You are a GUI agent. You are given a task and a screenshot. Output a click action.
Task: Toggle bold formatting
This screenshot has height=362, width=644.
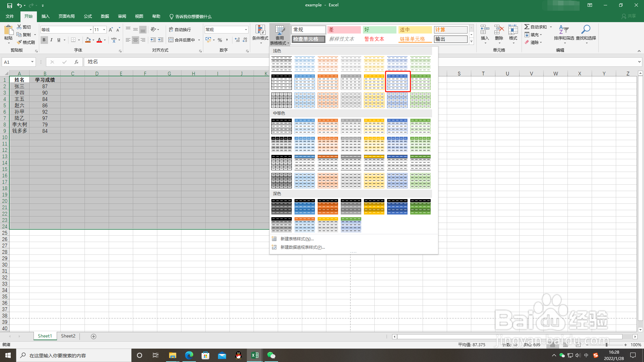(44, 40)
